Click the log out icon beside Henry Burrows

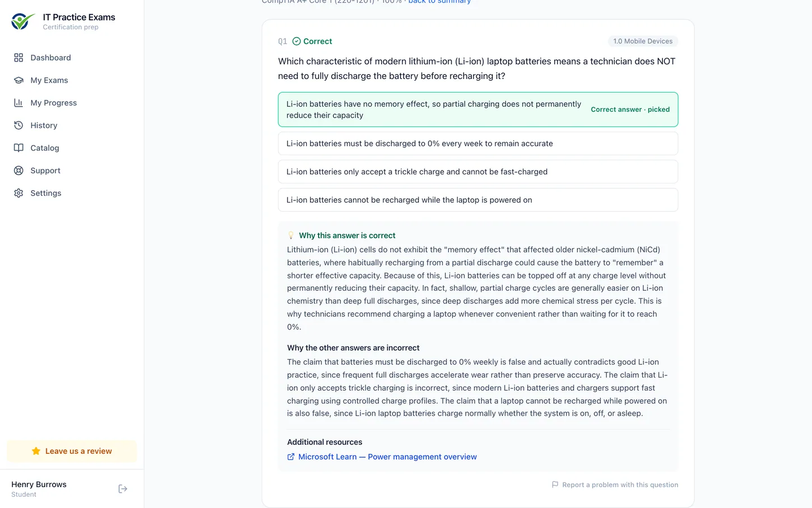point(123,489)
